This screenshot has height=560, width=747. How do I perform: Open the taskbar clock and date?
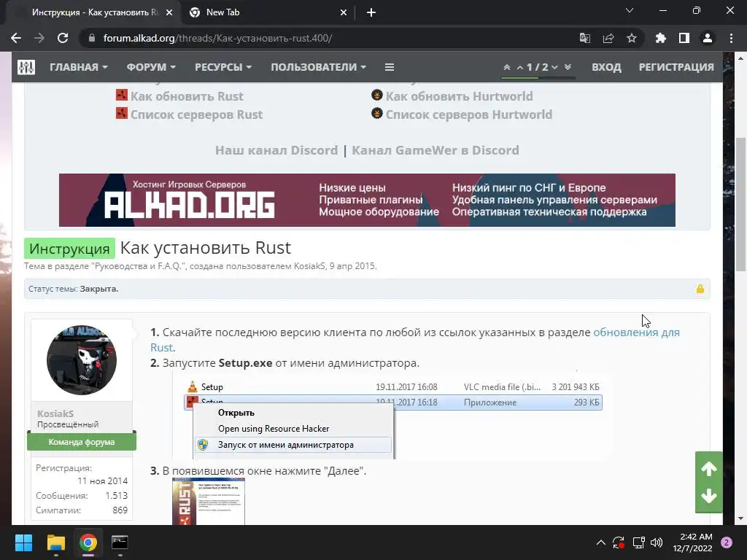[x=692, y=542]
